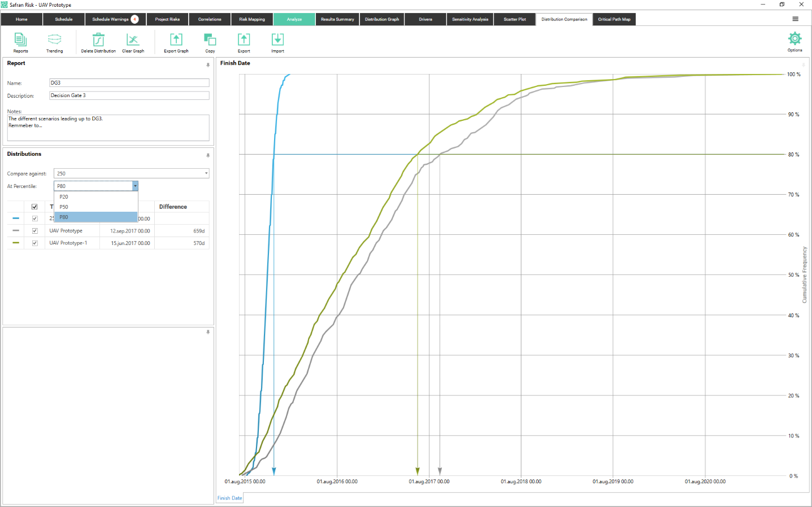812x507 pixels.
Task: Click the UAV Prototype-1 row name
Action: (x=68, y=243)
